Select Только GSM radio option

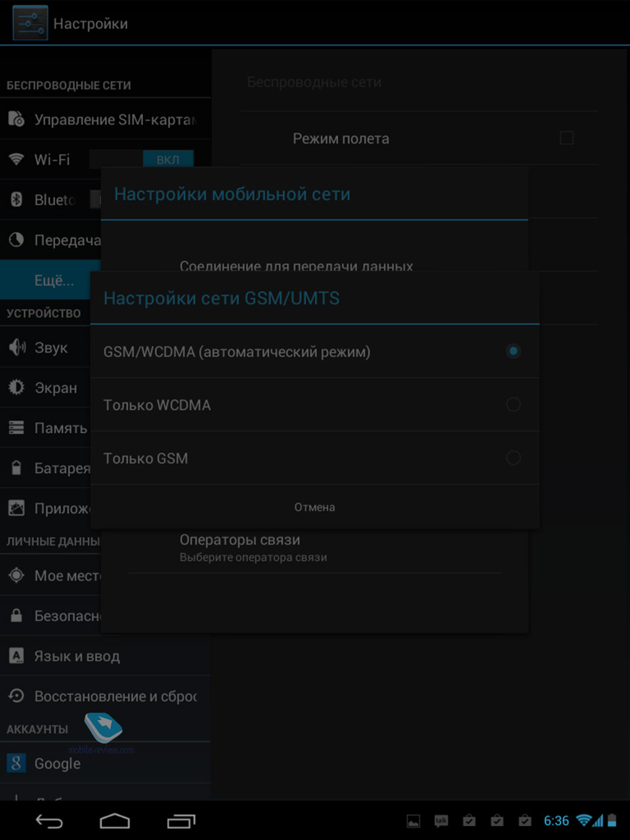[513, 457]
